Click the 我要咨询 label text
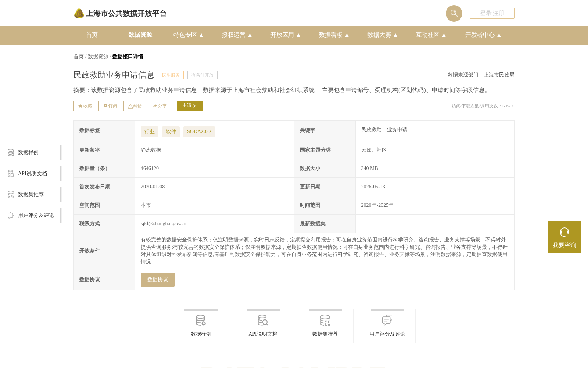 click(x=564, y=245)
